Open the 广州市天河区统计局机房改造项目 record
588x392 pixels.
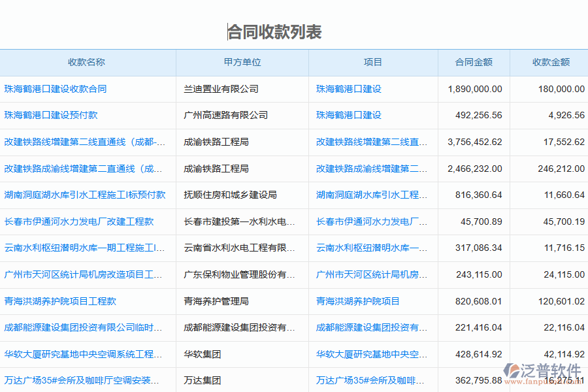[83, 274]
